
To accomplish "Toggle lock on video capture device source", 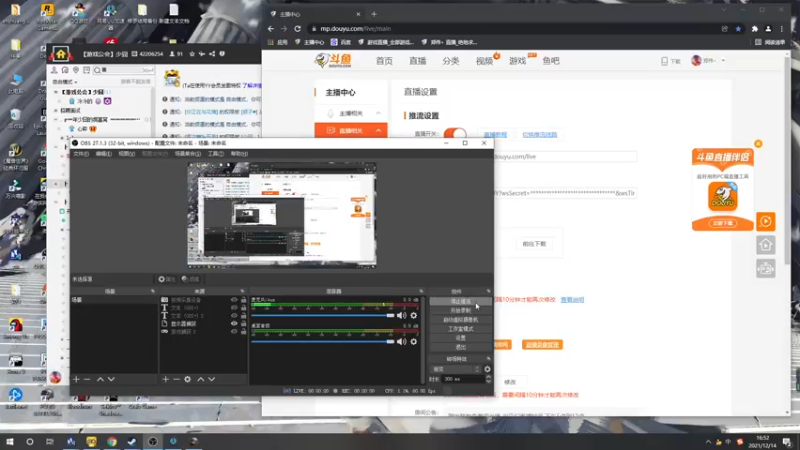I will coord(243,300).
